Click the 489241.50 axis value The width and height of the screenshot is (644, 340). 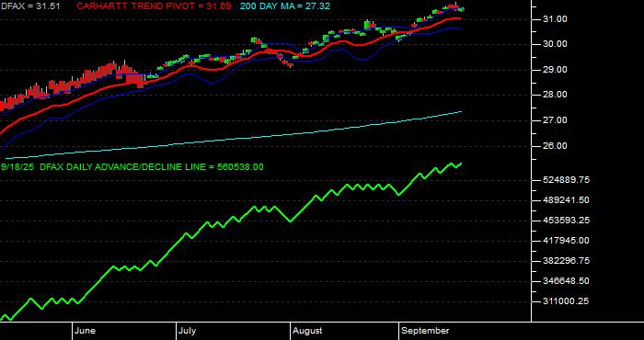567,200
